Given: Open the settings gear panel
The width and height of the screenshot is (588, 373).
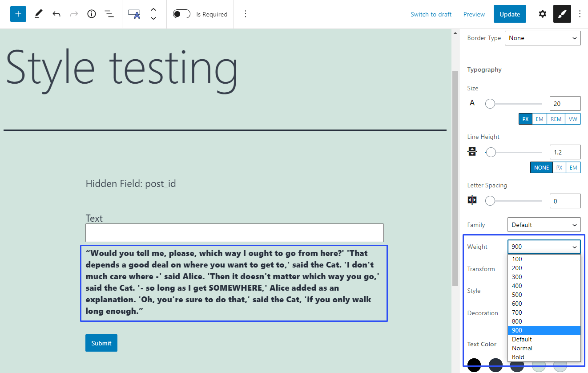Looking at the screenshot, I should (x=542, y=14).
